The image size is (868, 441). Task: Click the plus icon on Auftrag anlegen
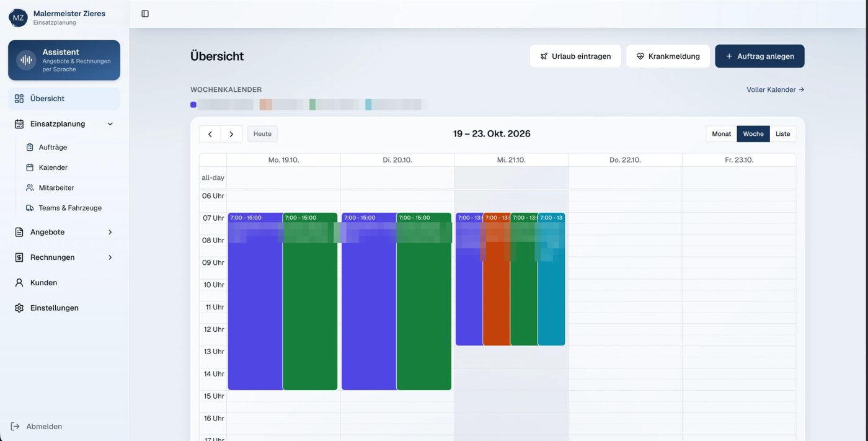point(729,56)
